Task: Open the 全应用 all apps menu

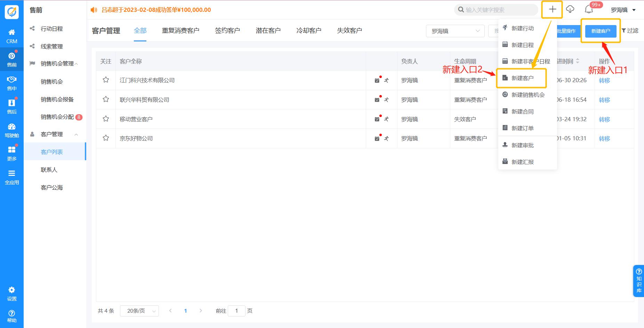Action: 11,177
